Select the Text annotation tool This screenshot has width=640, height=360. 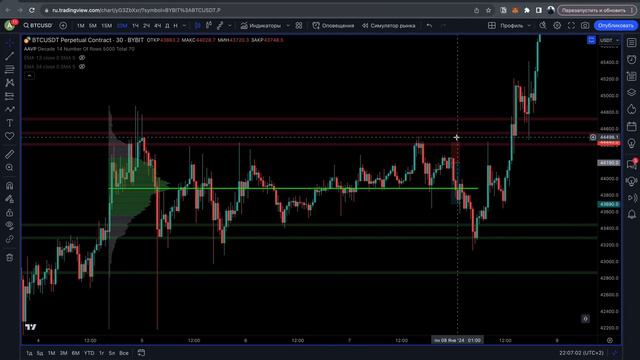(9, 123)
